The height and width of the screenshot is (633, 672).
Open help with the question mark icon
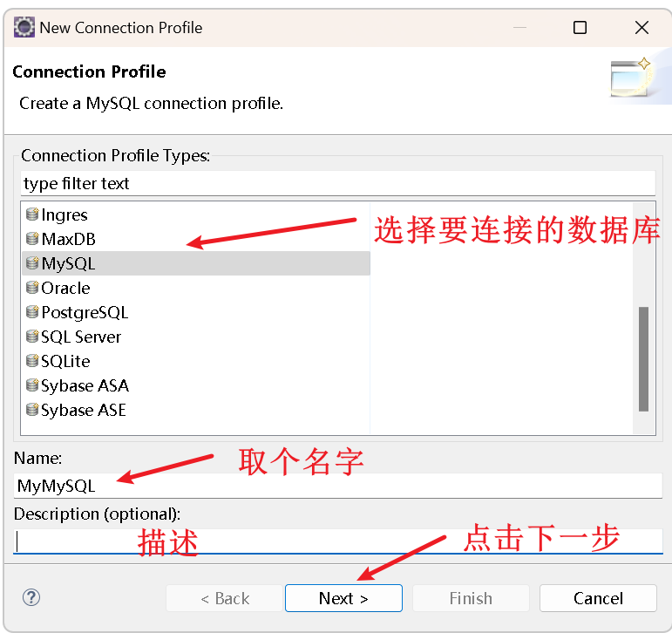(31, 597)
